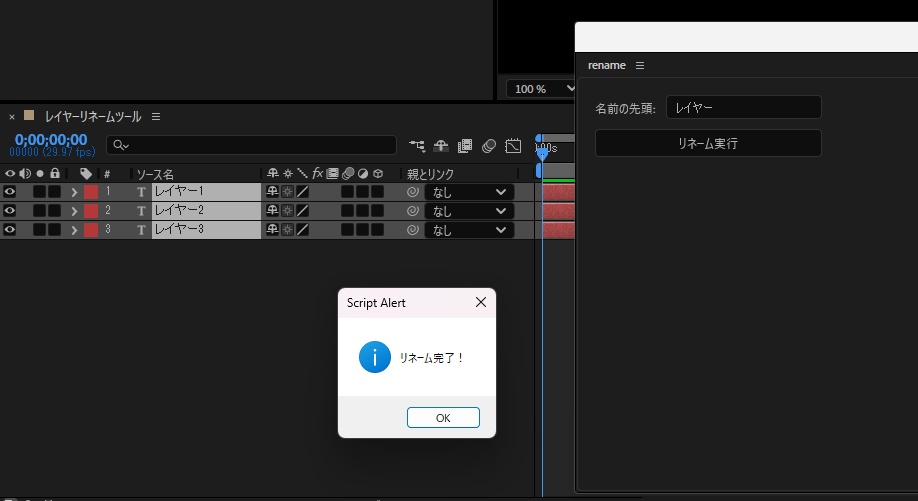Screen dimensions: 918x501
Task: Click the text layer T icon of レイヤー2
Action: 141,211
